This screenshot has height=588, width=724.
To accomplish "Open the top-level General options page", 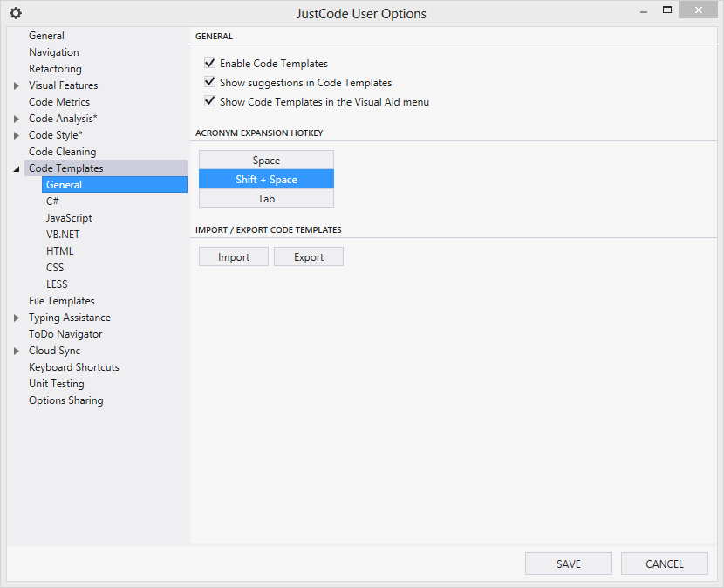I will tap(46, 36).
